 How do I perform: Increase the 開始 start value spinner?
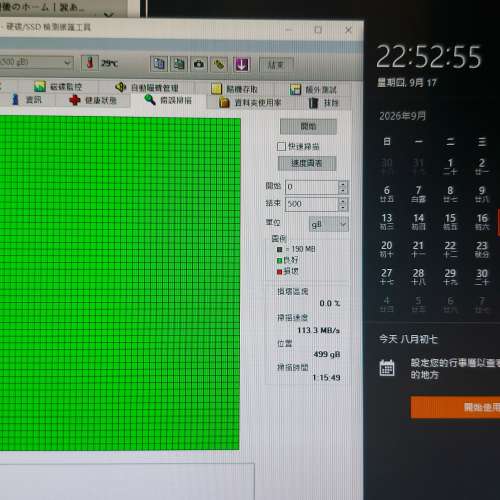[x=343, y=184]
